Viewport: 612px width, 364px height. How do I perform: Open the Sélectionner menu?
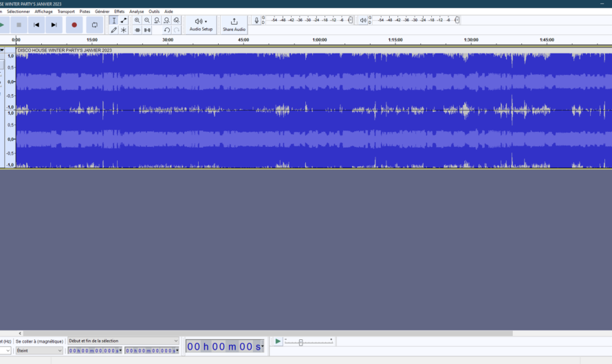(x=19, y=12)
